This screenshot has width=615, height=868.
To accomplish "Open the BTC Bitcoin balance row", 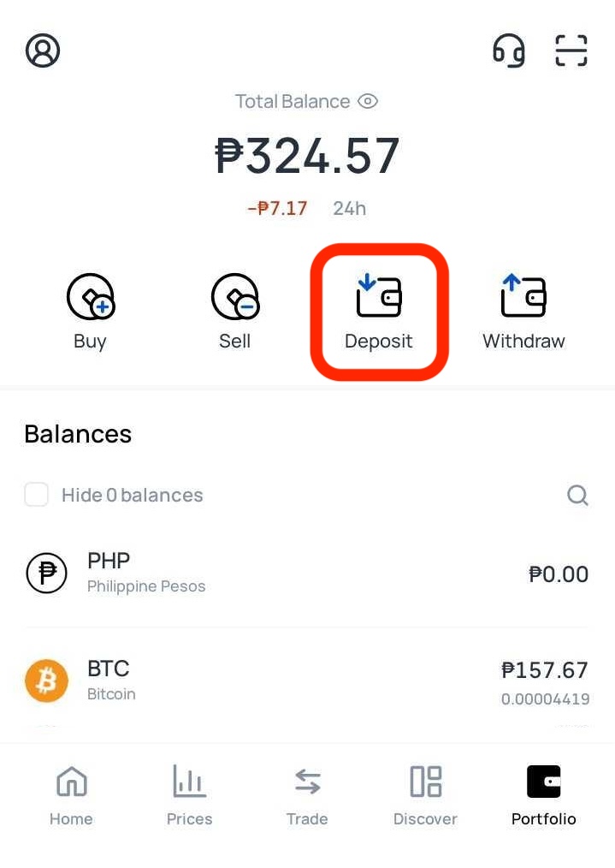I will (307, 681).
